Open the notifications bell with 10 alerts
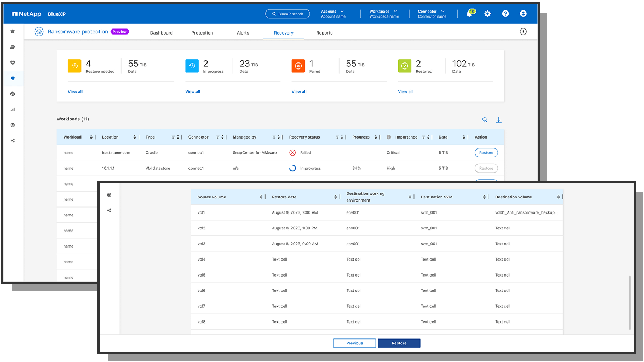This screenshot has width=644, height=362. click(x=469, y=13)
